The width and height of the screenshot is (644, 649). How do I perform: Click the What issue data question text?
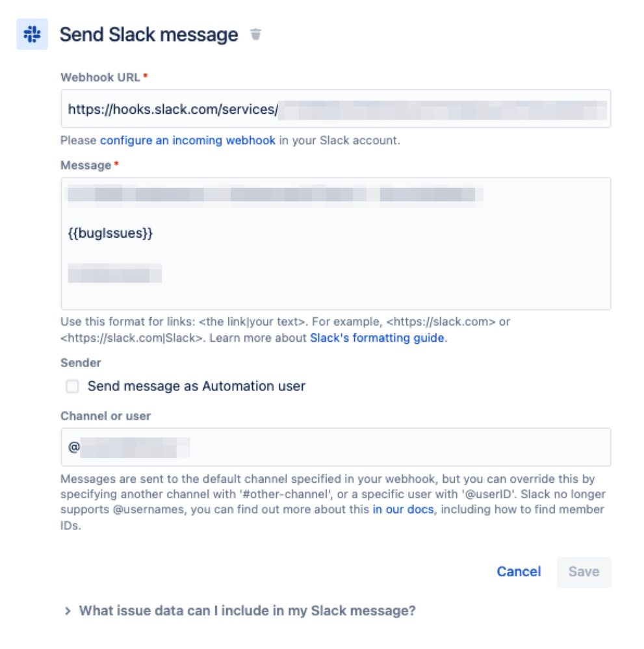point(247,611)
